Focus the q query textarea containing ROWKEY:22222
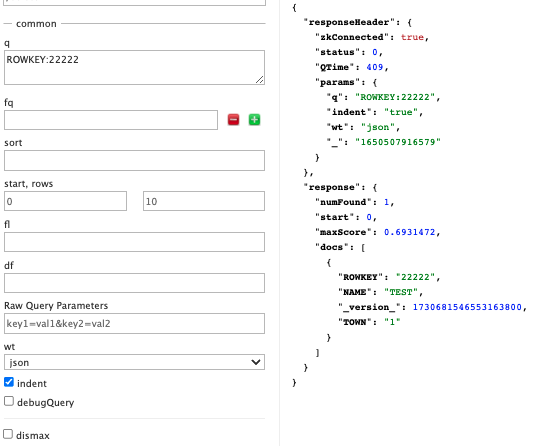This screenshot has width=554, height=446. point(134,68)
